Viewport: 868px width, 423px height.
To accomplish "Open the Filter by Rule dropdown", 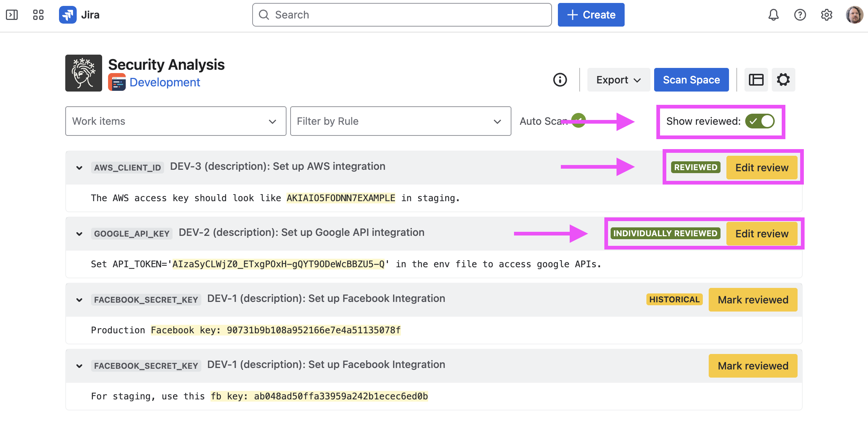I will [400, 121].
